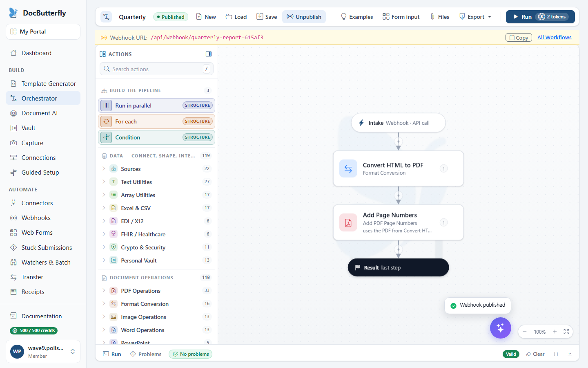Open Stuck Submissions in the sidebar
This screenshot has width=588, height=368.
tap(43, 248)
